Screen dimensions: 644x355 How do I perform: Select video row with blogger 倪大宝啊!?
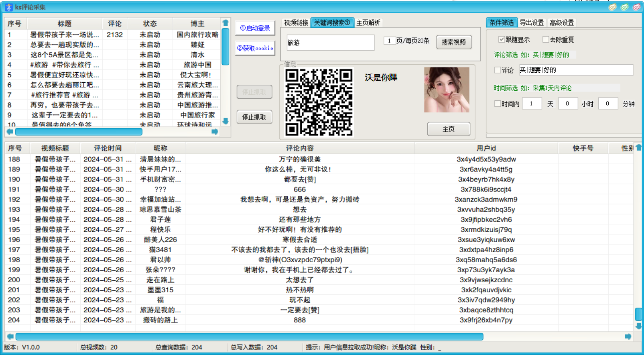pos(112,75)
